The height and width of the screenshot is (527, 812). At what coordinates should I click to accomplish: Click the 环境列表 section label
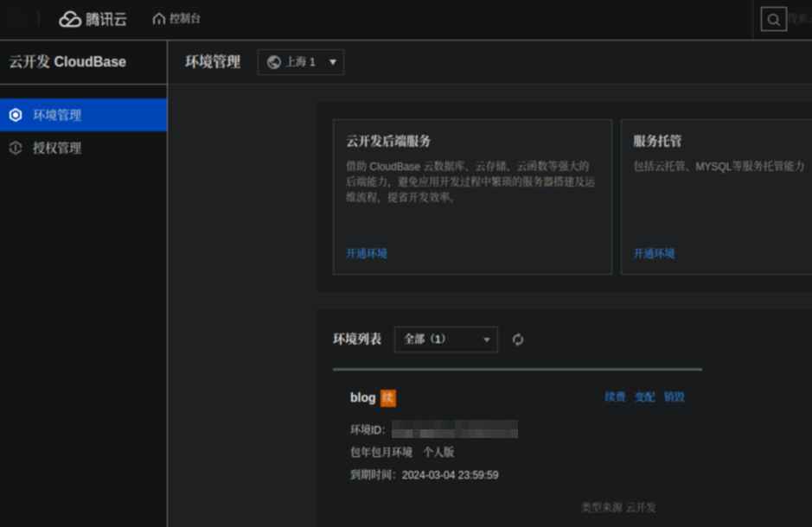357,340
